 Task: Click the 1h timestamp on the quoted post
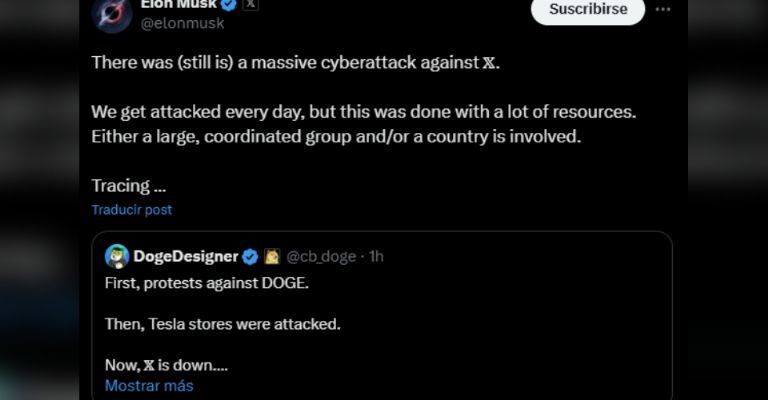point(376,256)
